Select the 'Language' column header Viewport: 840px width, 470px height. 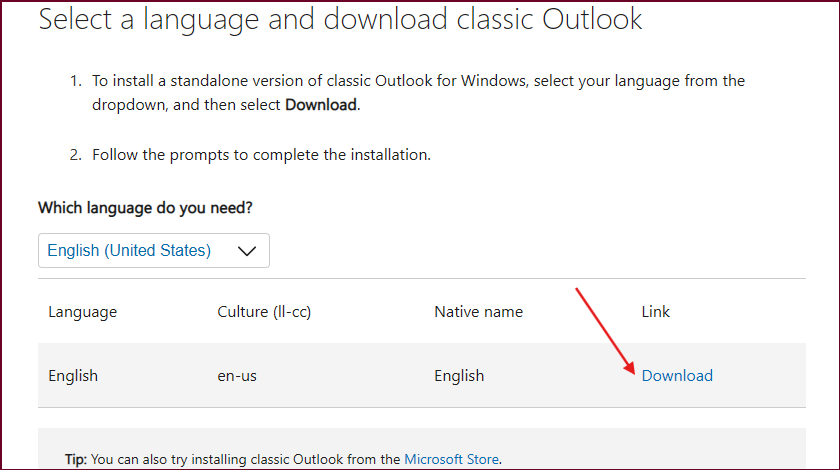[82, 312]
